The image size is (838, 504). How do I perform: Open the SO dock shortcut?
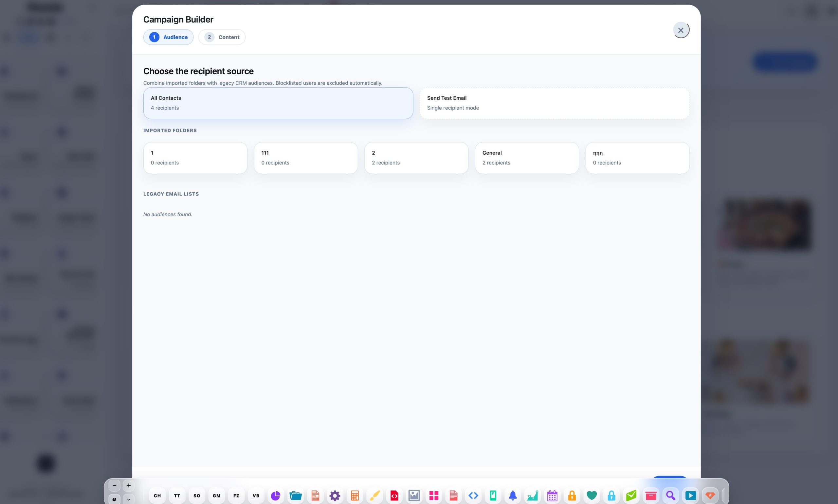click(x=197, y=495)
